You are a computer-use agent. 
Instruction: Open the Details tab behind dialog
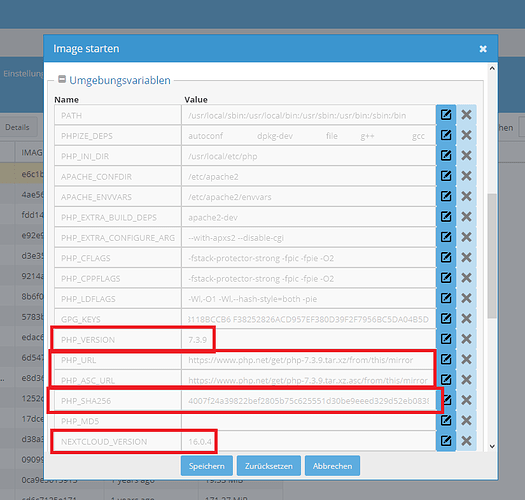coord(17,127)
